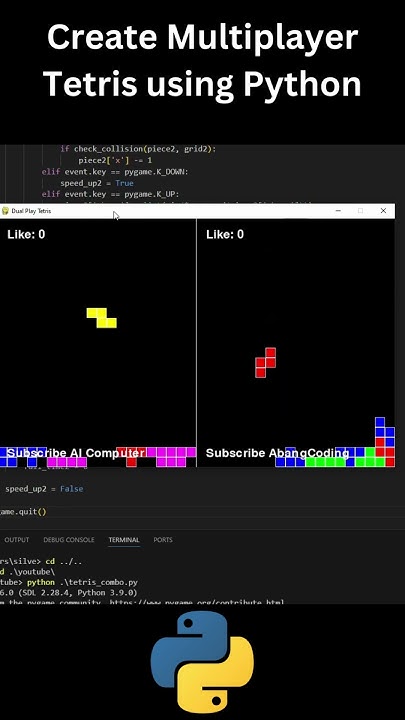Click the falling yellow Z tetromino
405x720 pixels.
click(x=101, y=318)
